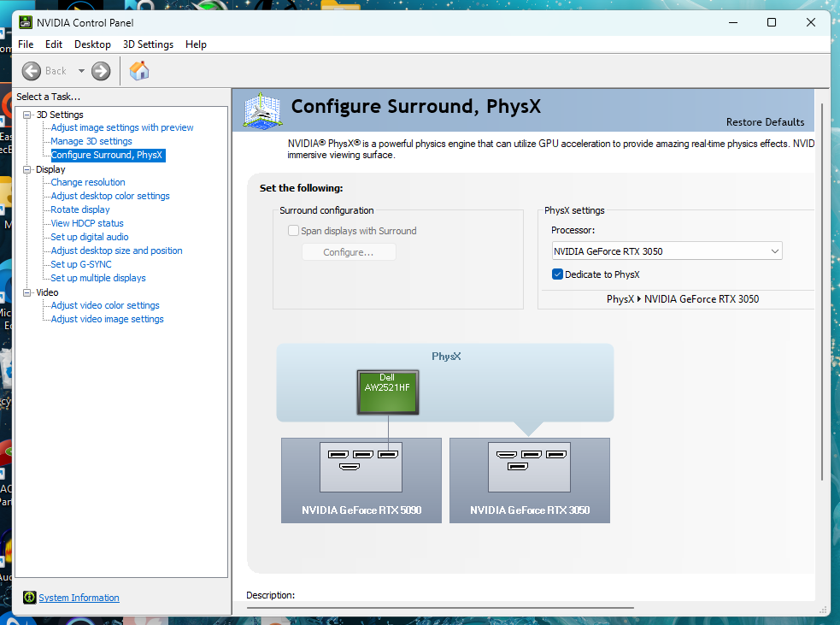Click the Back navigation arrow
Viewport: 840px width, 625px height.
tap(31, 71)
